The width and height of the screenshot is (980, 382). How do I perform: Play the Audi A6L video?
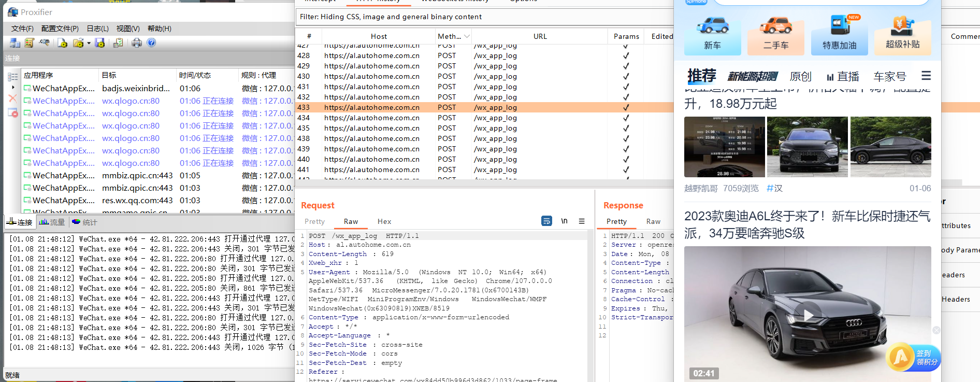(808, 315)
